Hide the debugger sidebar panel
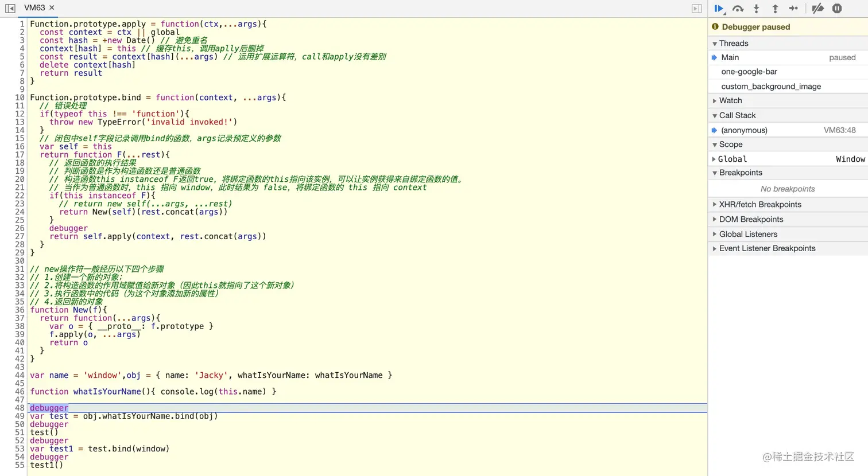Viewport: 868px width, 476px height. point(696,8)
